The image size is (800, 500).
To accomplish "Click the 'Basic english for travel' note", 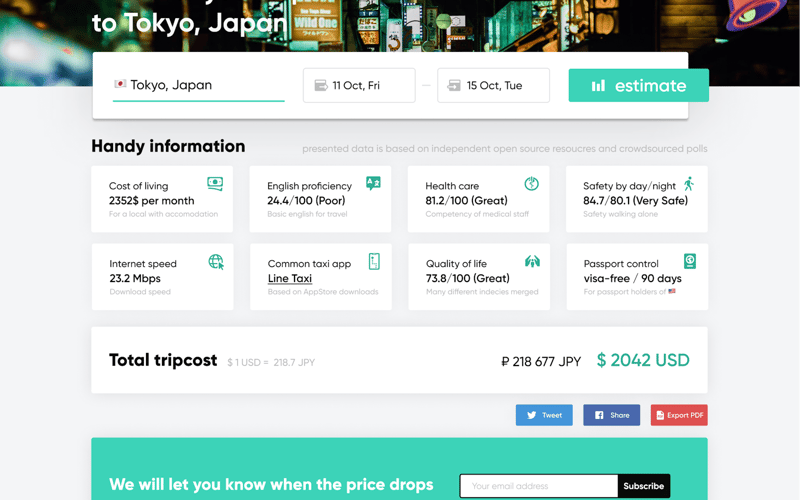I will click(307, 214).
